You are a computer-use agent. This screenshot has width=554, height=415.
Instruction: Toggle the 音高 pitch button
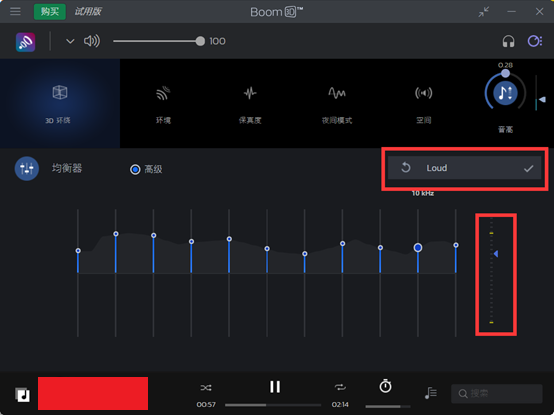click(x=505, y=93)
